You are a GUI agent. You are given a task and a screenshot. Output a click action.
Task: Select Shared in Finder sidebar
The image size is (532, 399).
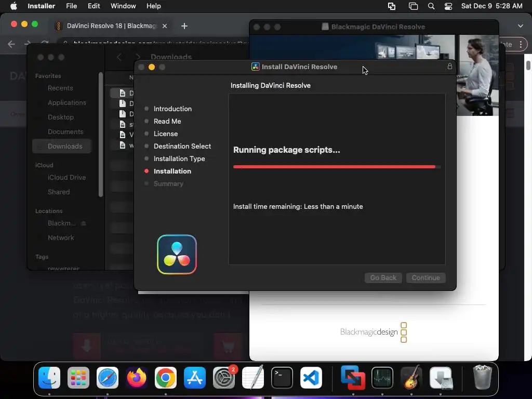pyautogui.click(x=59, y=192)
